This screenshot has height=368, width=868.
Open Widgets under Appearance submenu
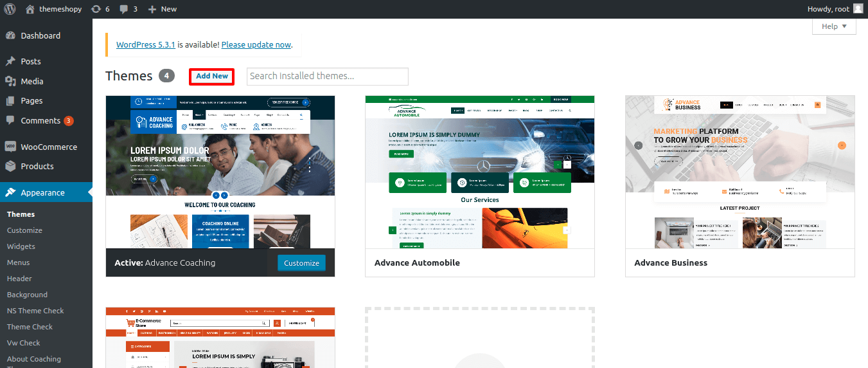coord(21,246)
